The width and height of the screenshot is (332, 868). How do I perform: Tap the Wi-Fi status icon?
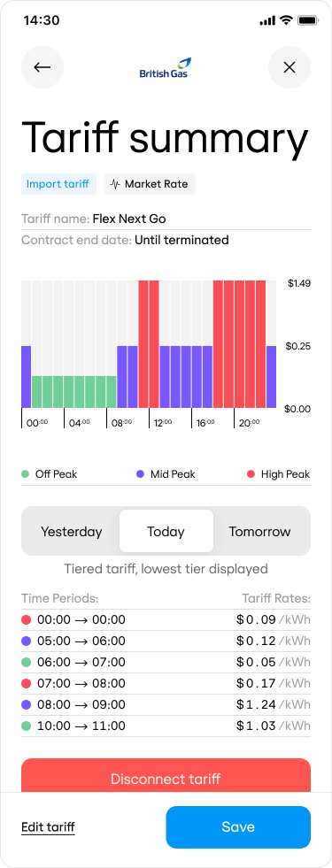[x=286, y=20]
